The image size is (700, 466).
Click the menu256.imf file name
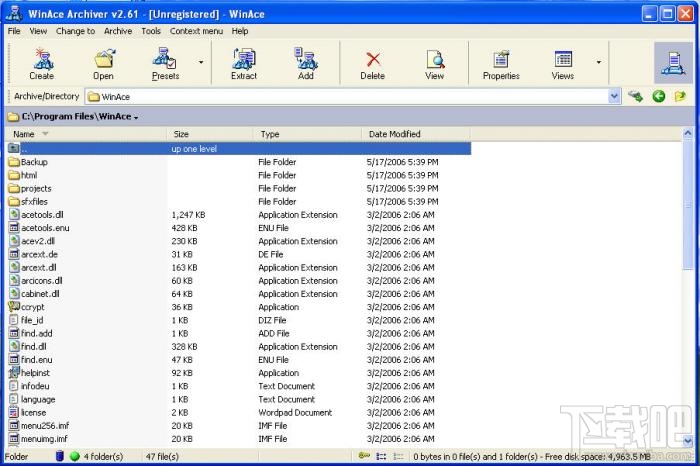(45, 426)
